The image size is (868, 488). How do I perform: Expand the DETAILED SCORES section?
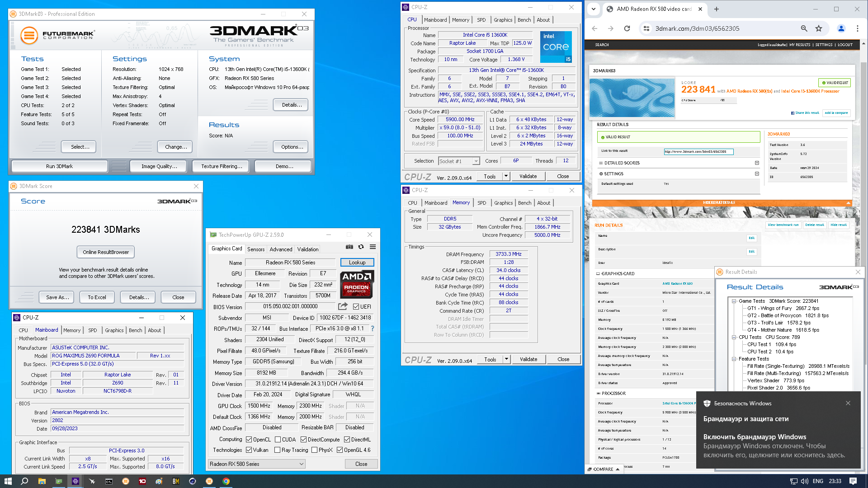click(x=757, y=163)
